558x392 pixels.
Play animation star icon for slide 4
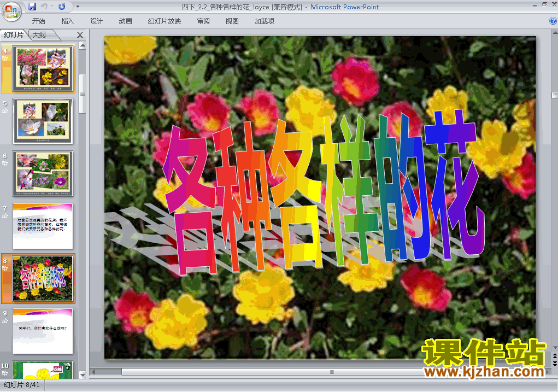click(x=5, y=58)
